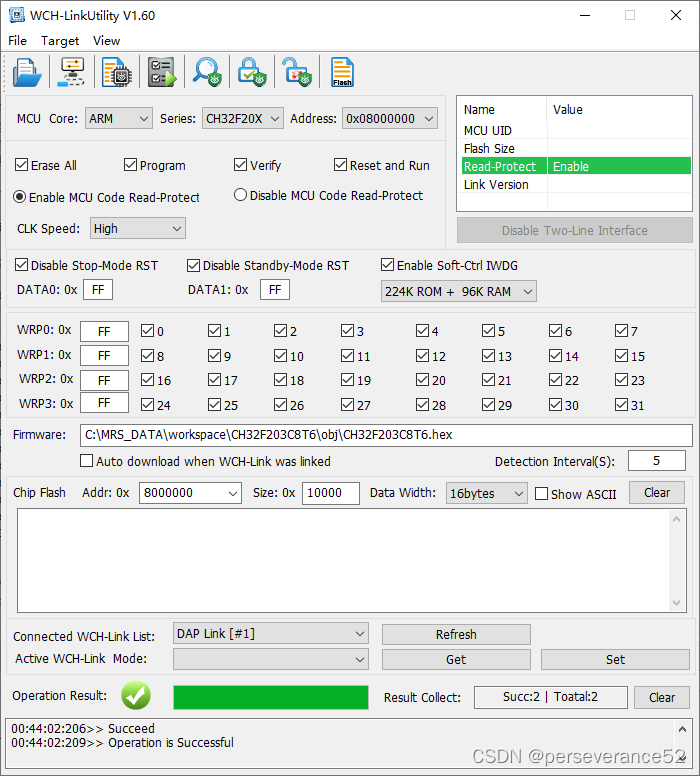Screen dimensions: 700x776
Task: Click Disable Two-Line Interface button
Action: tap(575, 231)
